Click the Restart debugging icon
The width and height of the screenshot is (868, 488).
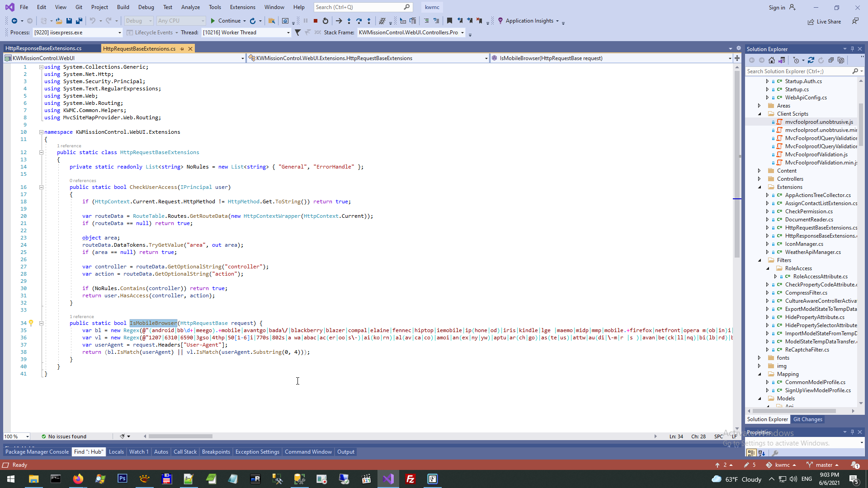[325, 21]
